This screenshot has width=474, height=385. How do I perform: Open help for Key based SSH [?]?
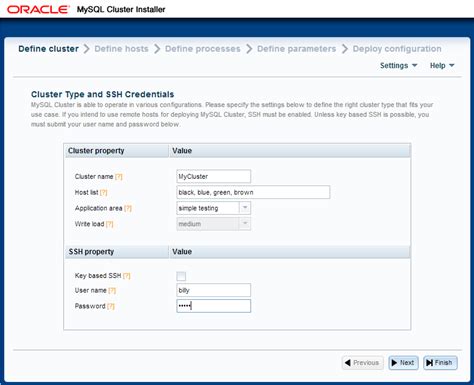[x=127, y=276]
